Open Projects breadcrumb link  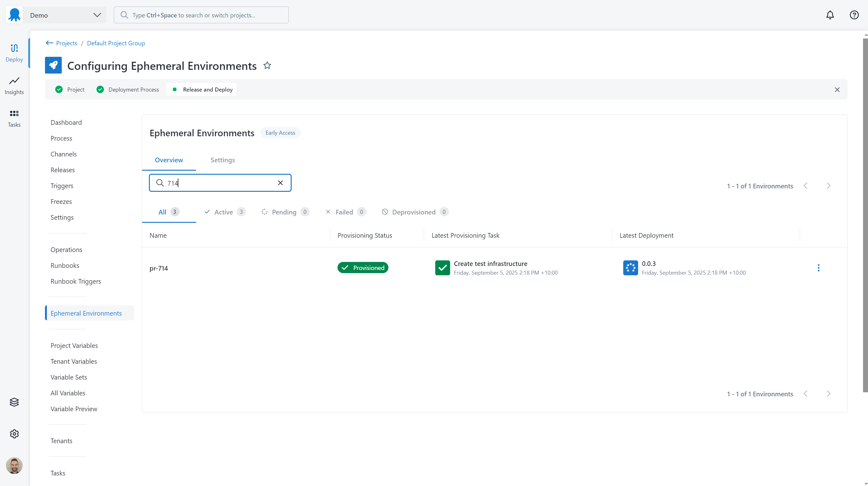pyautogui.click(x=67, y=43)
